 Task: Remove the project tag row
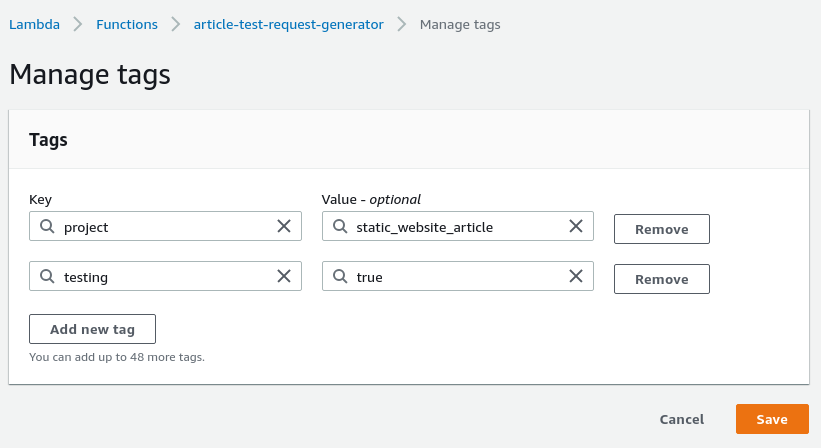pos(662,229)
